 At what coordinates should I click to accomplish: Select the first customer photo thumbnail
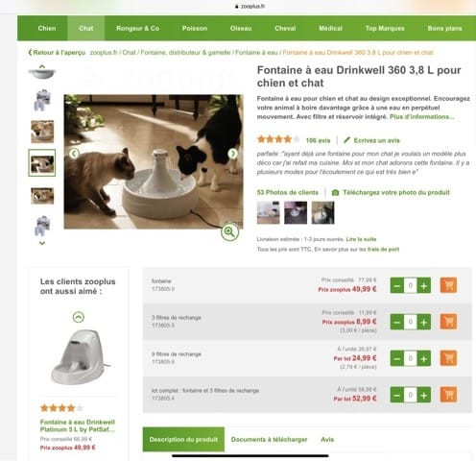coord(268,212)
